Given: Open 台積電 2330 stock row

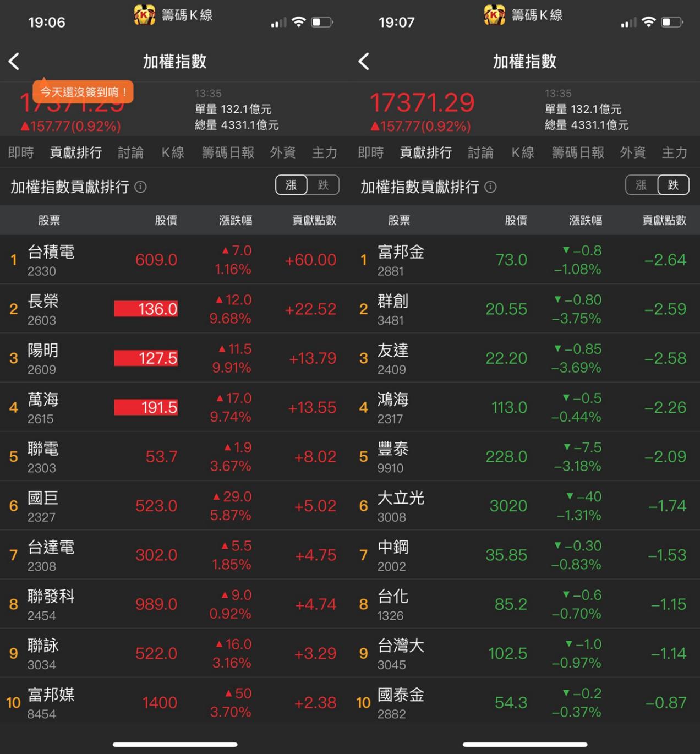Looking at the screenshot, I should tap(175, 260).
